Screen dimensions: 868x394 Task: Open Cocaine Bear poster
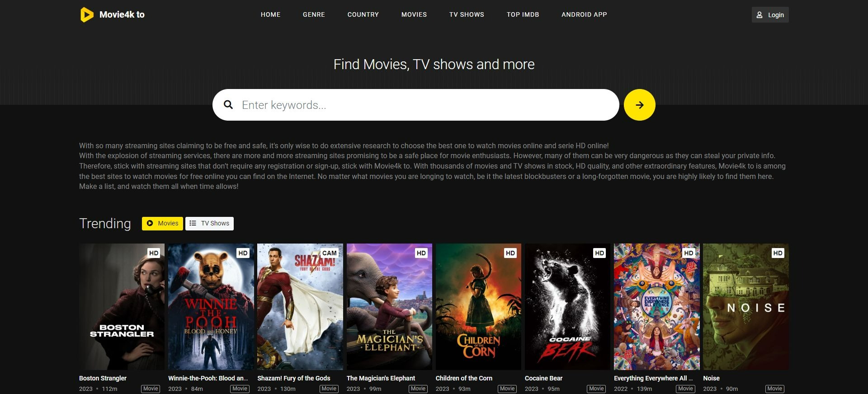click(567, 307)
